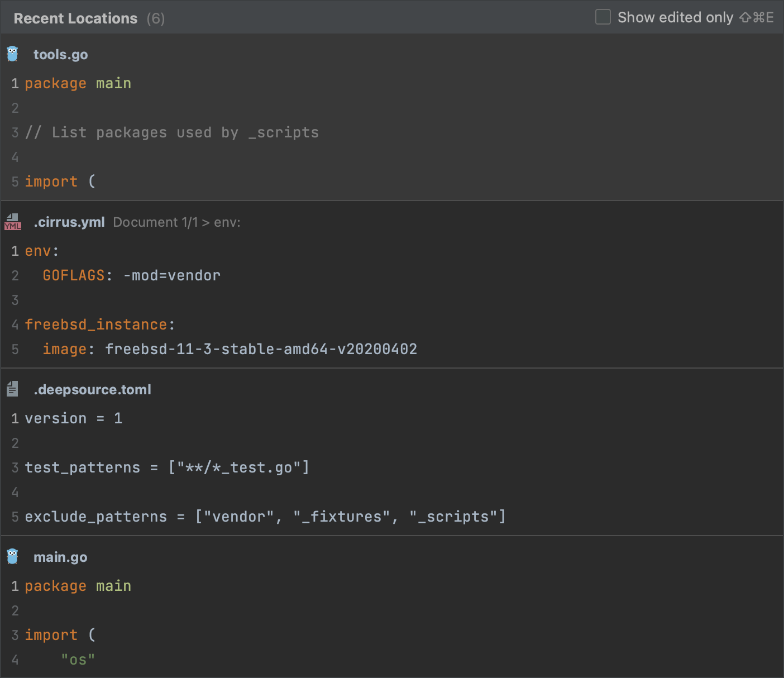Viewport: 784px width, 678px height.
Task: Select the exclude_patterns line
Action: point(265,517)
